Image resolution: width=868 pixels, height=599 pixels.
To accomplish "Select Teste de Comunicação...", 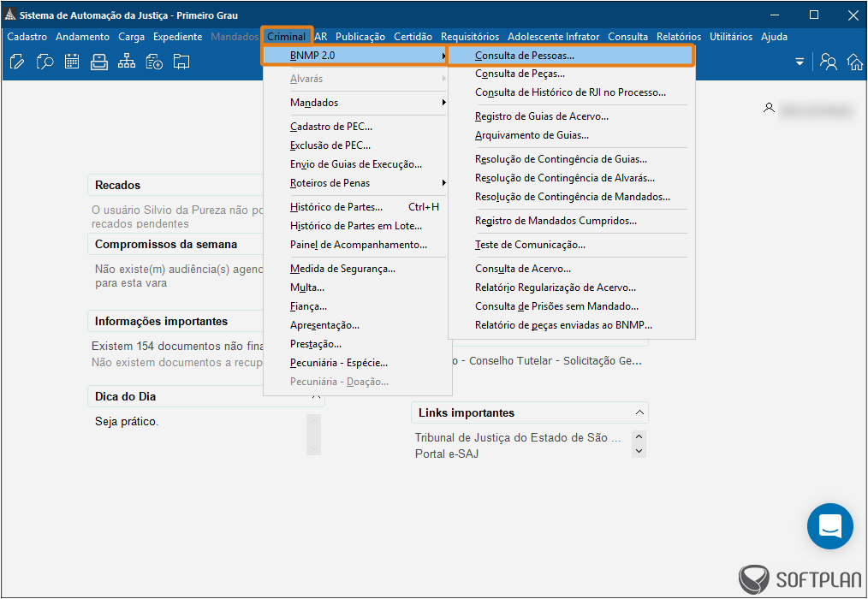I will 571,245.
